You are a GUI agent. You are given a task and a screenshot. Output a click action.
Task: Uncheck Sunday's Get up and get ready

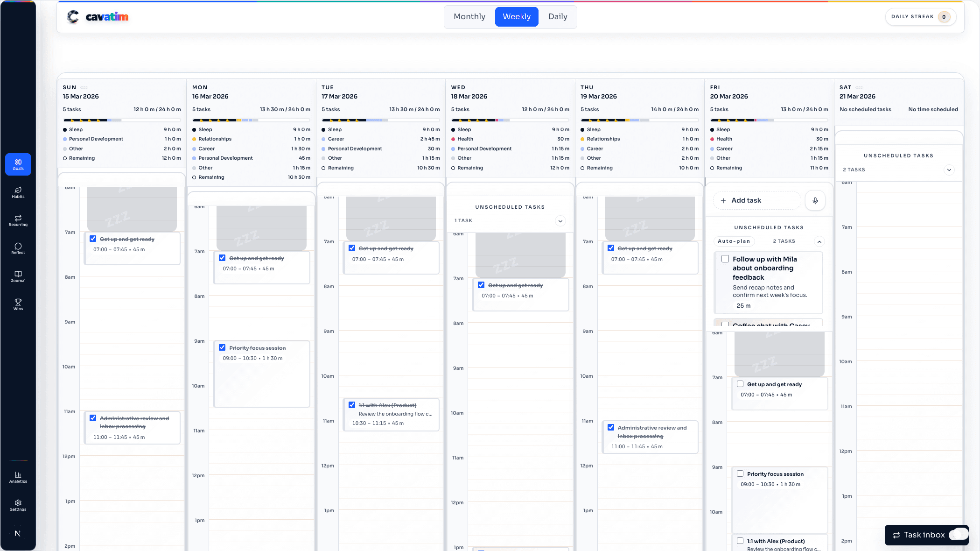(x=93, y=239)
